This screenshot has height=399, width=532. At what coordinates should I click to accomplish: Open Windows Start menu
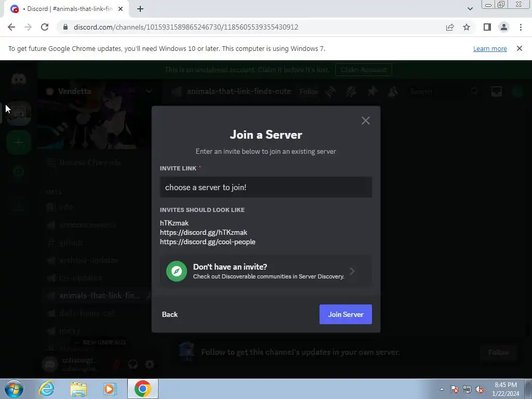[14, 389]
